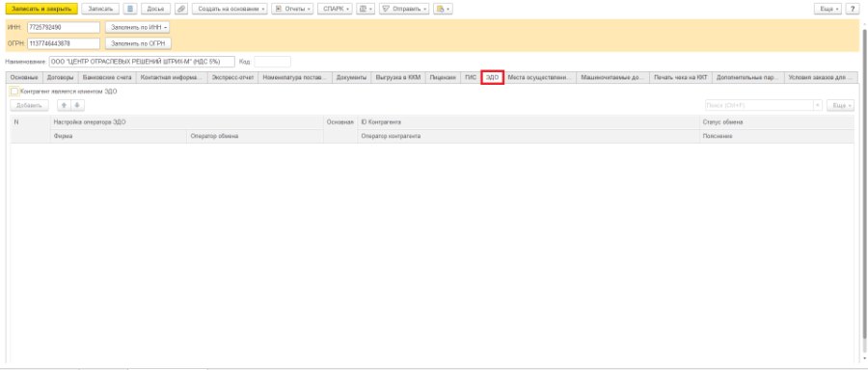Viewport: 868px width, 370px height.
Task: Tick 'Контрагент является клиентом ЭДО' checkbox
Action: click(14, 92)
